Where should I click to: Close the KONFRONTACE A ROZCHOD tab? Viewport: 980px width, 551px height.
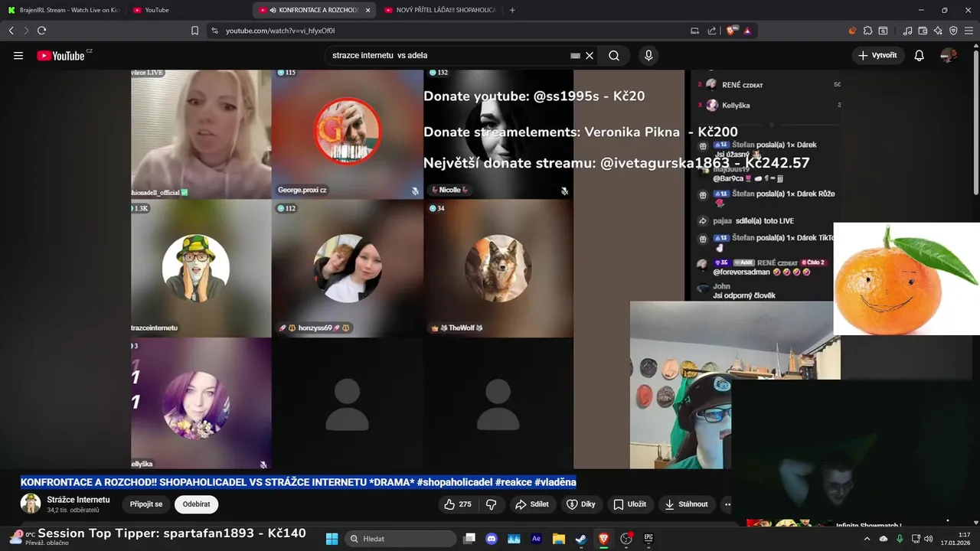point(368,10)
